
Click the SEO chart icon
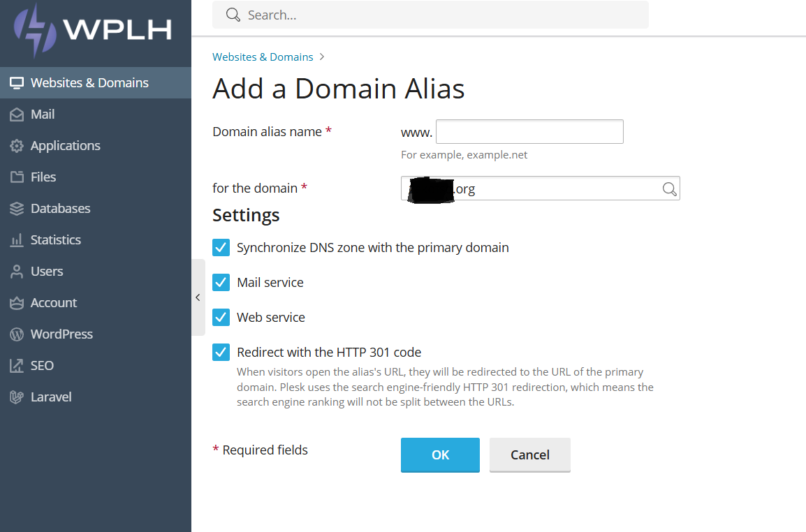point(17,365)
